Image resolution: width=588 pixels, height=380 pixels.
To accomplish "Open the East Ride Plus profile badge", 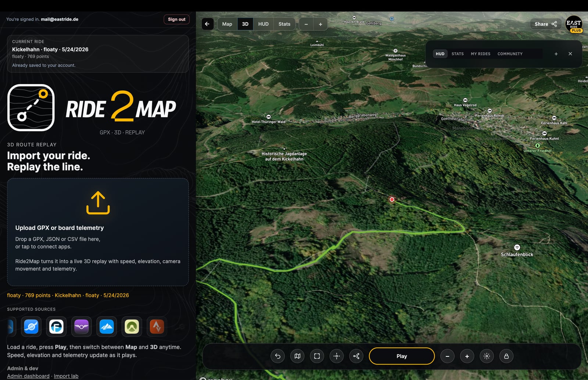I will pos(574,24).
